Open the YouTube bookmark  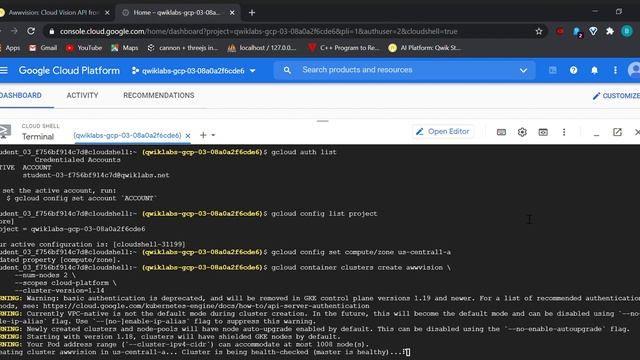tap(84, 48)
